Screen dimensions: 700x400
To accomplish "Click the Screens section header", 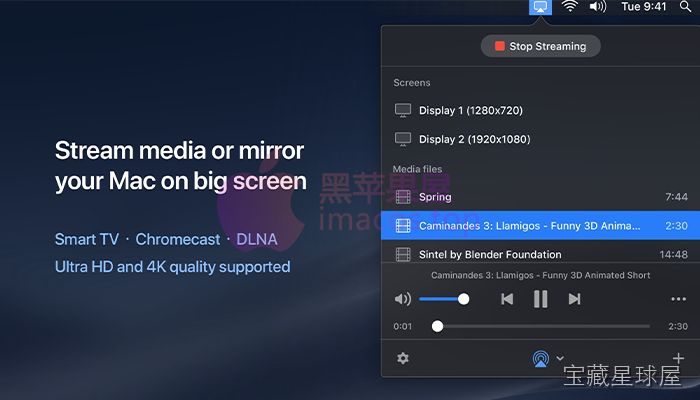I will pos(412,83).
